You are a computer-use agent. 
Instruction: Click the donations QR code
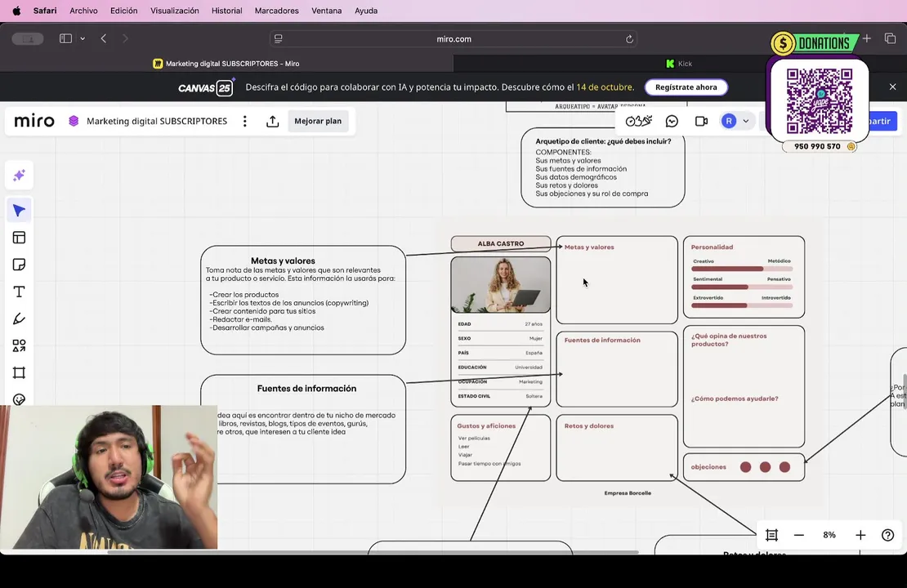coord(819,101)
